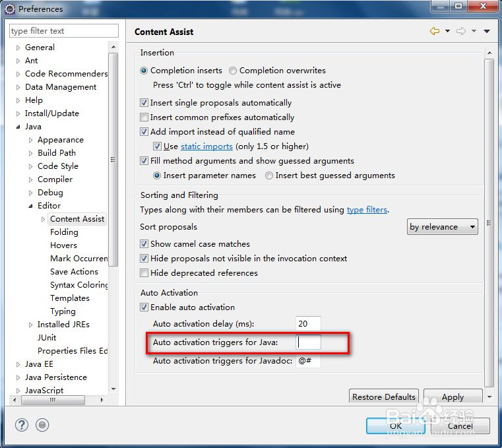This screenshot has width=502, height=448.
Task: Open the page view menu triangle
Action: click(x=487, y=32)
